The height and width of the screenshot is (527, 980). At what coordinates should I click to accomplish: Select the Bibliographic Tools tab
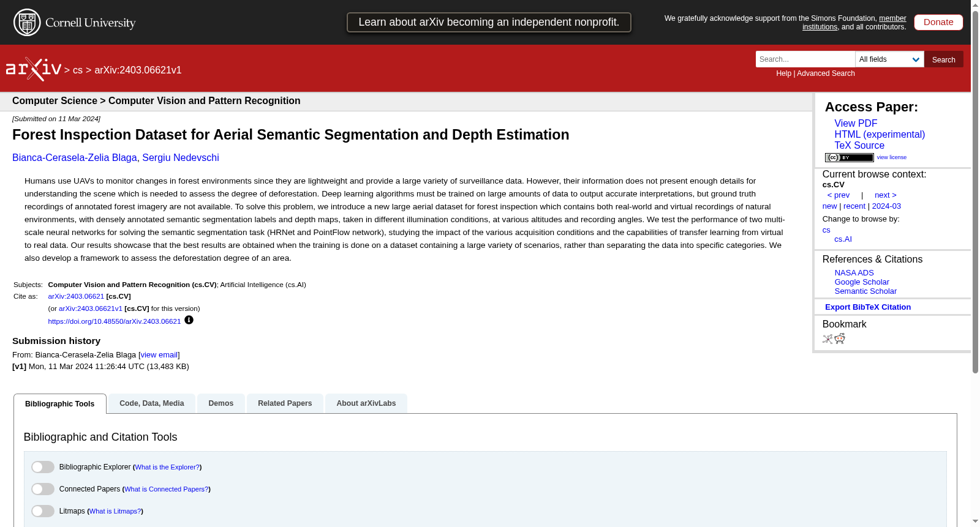[60, 404]
